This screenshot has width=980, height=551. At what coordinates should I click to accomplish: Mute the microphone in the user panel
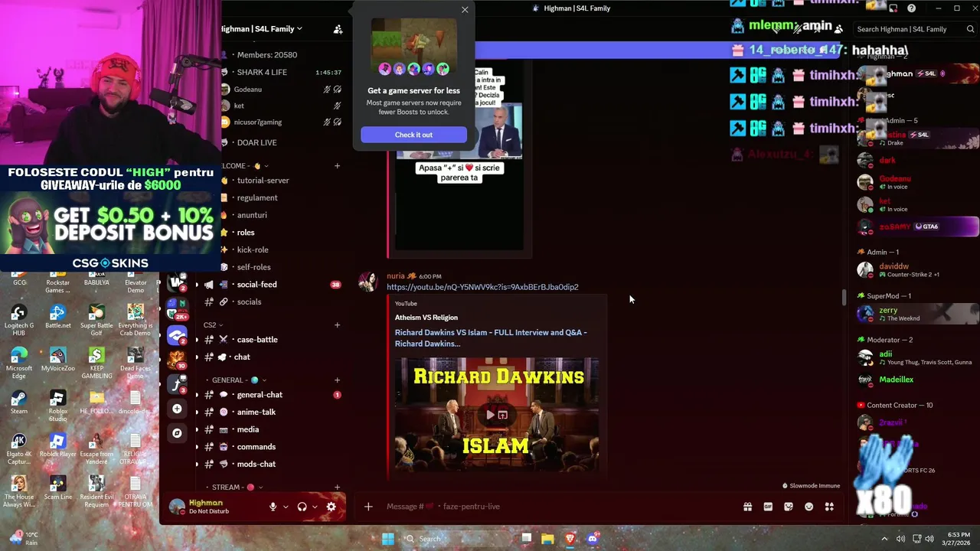click(273, 507)
